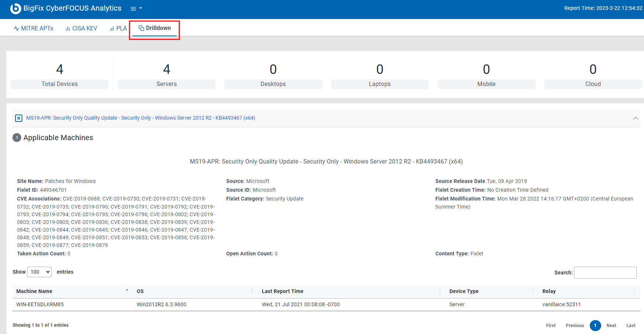Screen dimensions: 644x334
Task: Collapse the fixlet panel using chevron
Action: tap(635, 118)
